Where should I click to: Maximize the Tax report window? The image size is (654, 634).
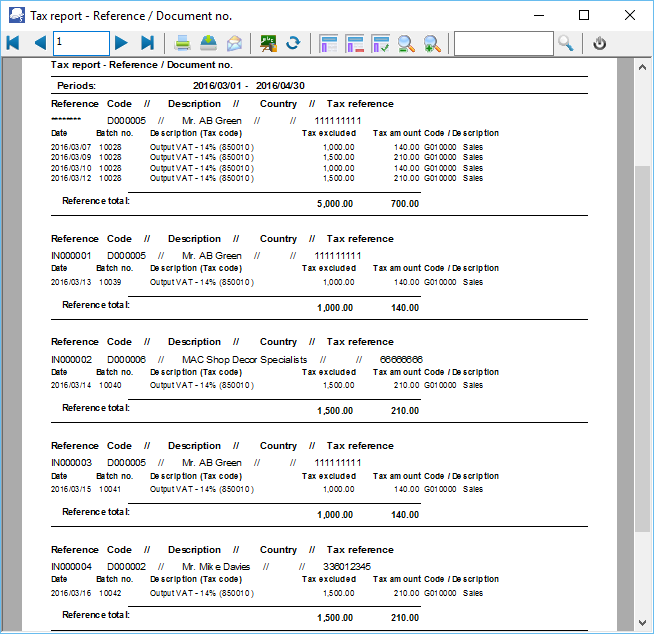point(584,15)
